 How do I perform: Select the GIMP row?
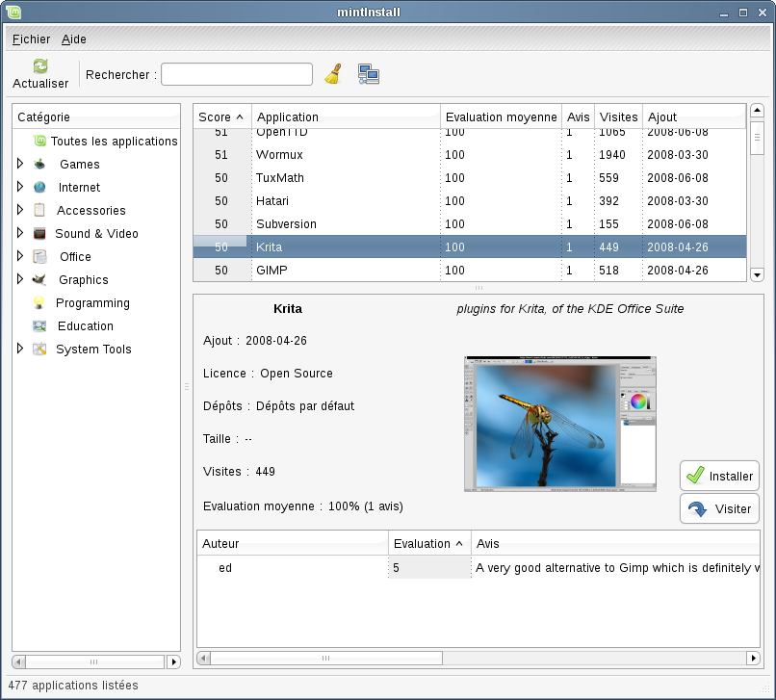coord(469,271)
